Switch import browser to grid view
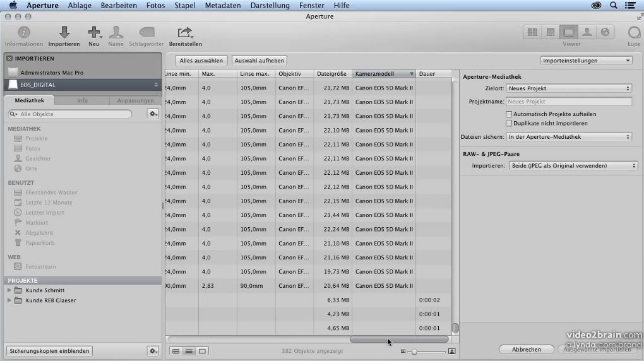644x361 pixels. [176, 351]
